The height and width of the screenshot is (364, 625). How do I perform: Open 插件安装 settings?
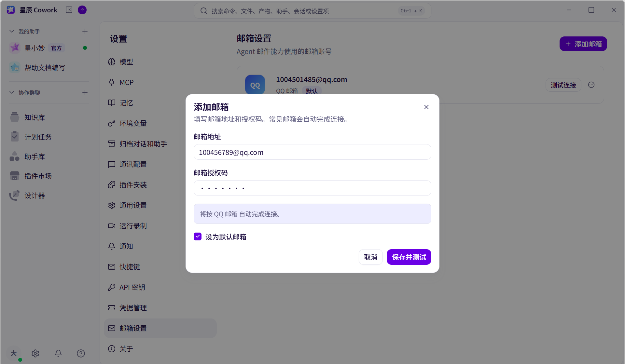pos(160,185)
